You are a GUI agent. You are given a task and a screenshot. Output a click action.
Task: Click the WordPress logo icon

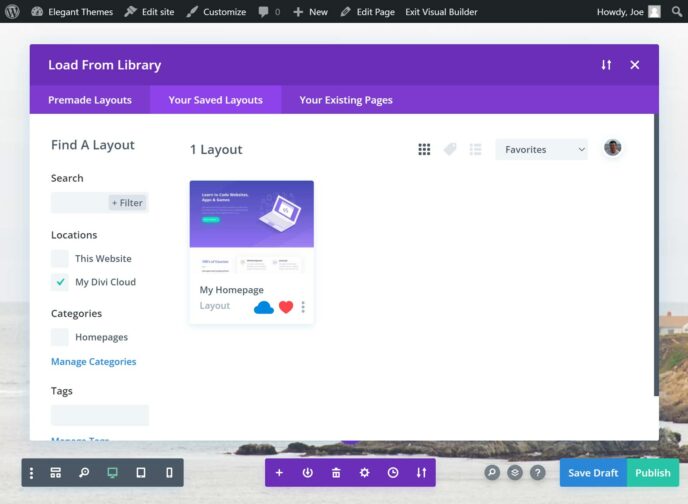[12, 11]
